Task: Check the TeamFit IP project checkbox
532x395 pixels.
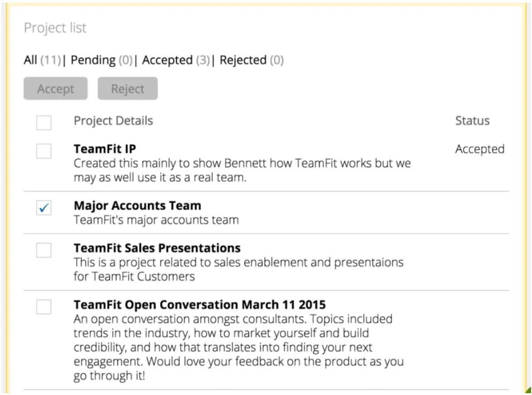Action: tap(44, 151)
